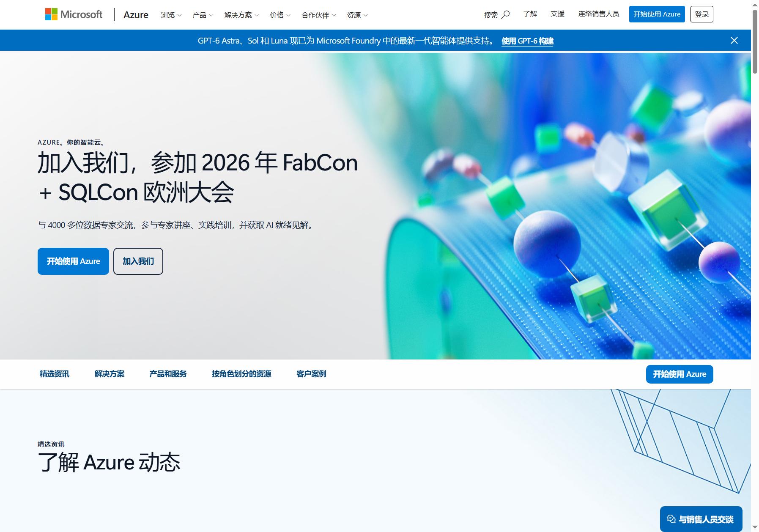Open the 解决方案 navigation dropdown
The height and width of the screenshot is (532, 759).
pos(241,15)
